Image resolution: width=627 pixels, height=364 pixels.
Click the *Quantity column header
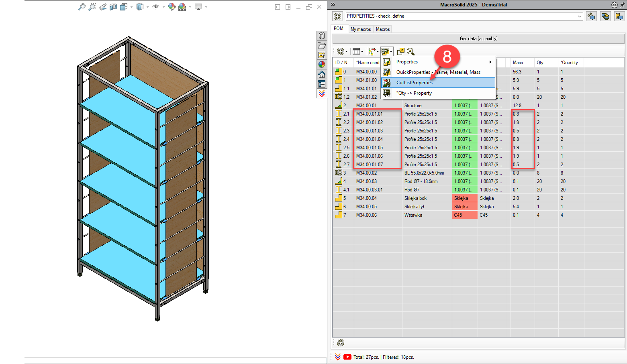tap(571, 63)
